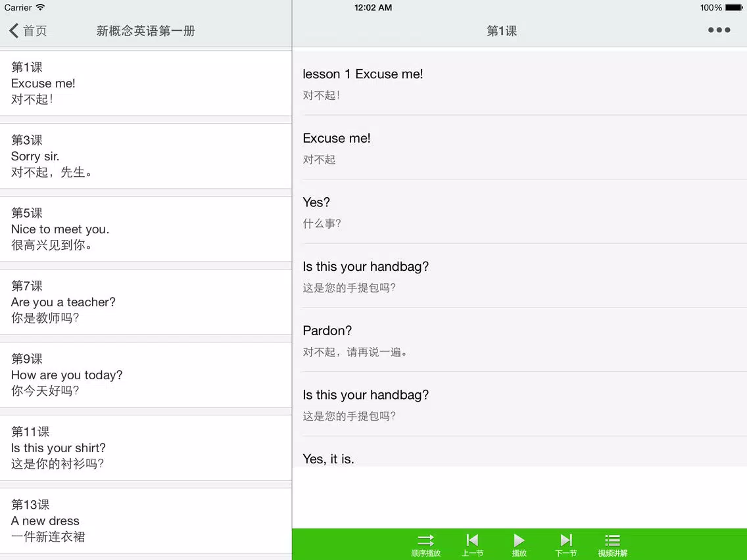This screenshot has width=747, height=560.
Task: Tap the sentence "Yes, it is."
Action: coord(519,452)
